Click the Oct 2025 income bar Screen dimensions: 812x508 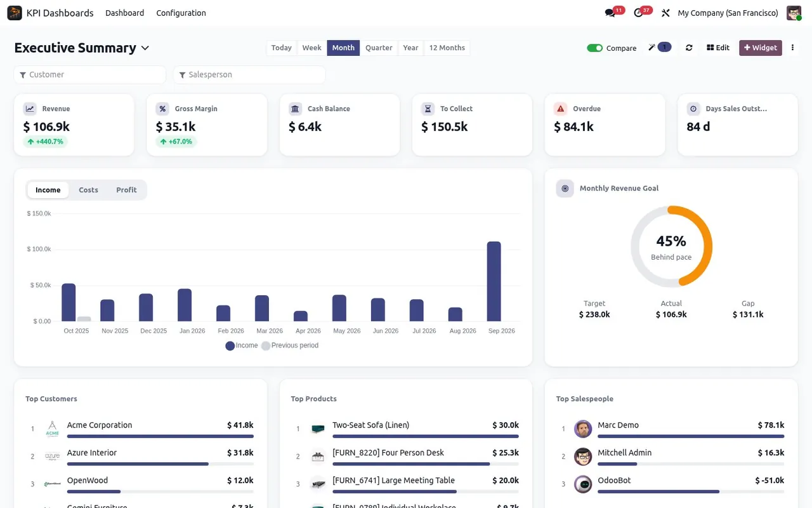coord(69,302)
